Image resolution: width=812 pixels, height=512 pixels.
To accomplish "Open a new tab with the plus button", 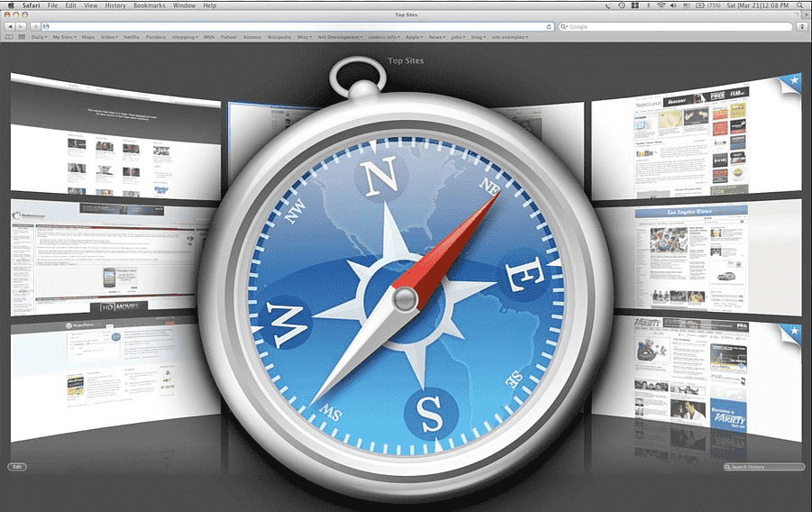I will [806, 15].
